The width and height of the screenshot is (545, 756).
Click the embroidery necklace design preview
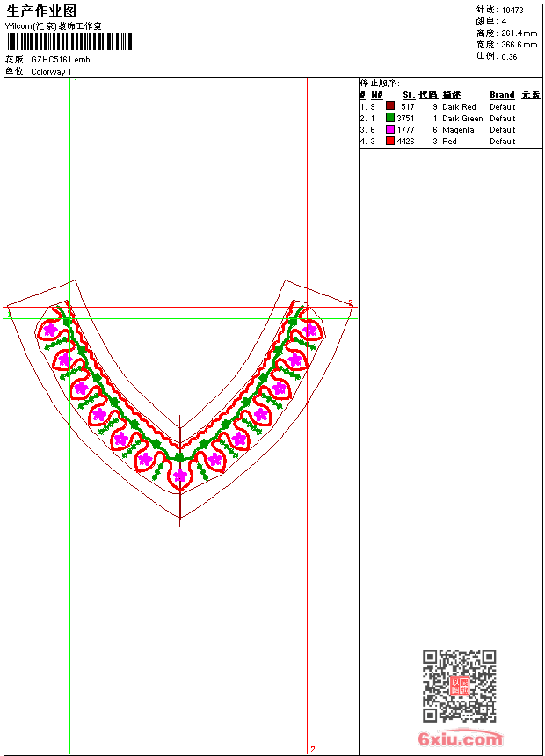click(x=180, y=403)
